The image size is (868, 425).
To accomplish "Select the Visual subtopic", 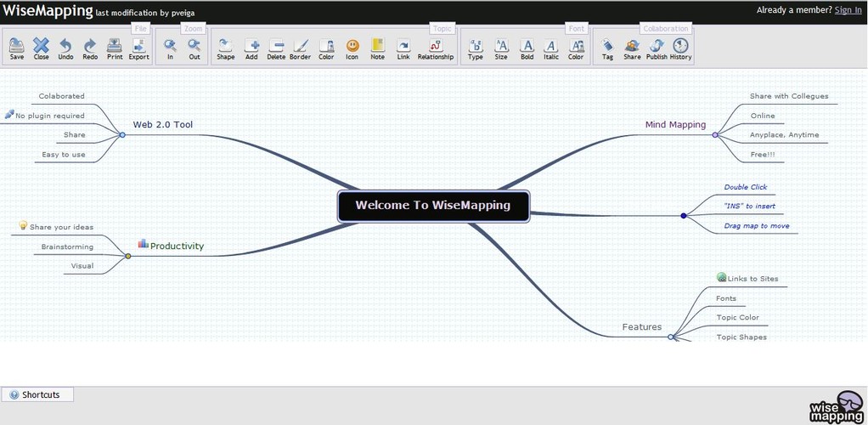I will [x=82, y=266].
